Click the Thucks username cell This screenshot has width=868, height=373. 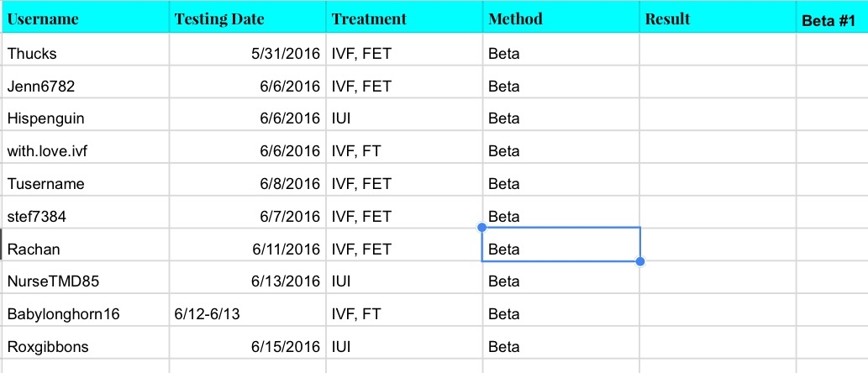click(85, 54)
